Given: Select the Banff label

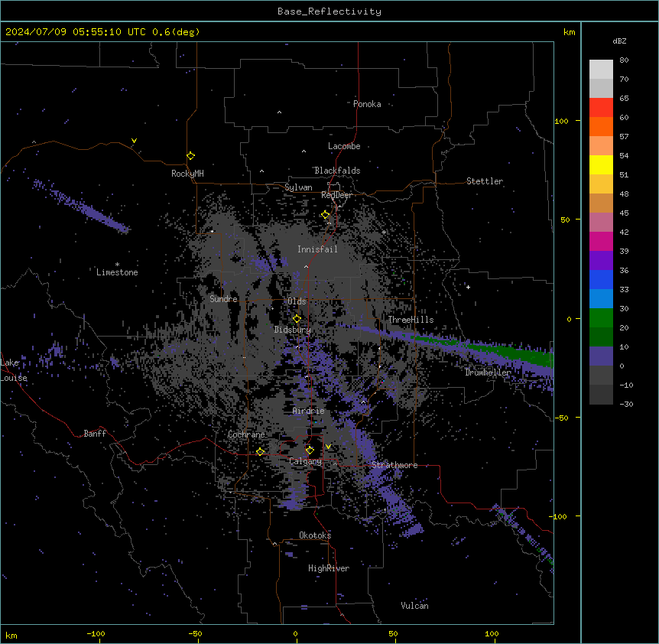Looking at the screenshot, I should click(95, 434).
